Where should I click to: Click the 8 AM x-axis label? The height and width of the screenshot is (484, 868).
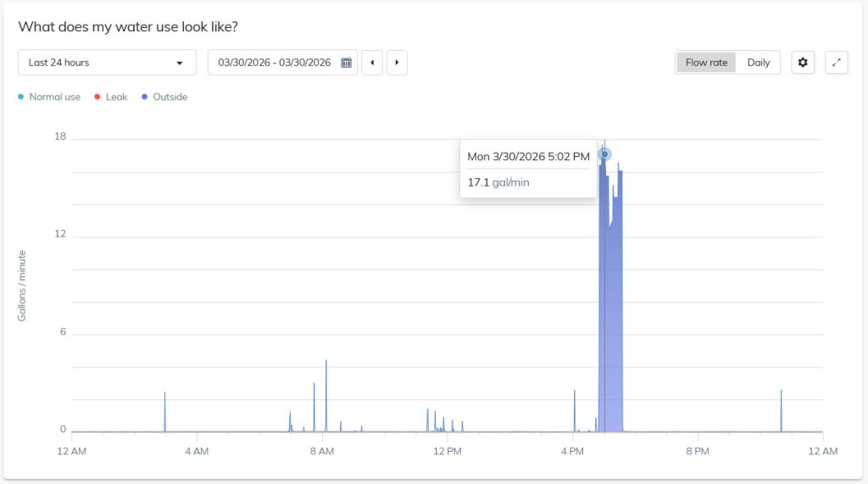click(x=322, y=451)
